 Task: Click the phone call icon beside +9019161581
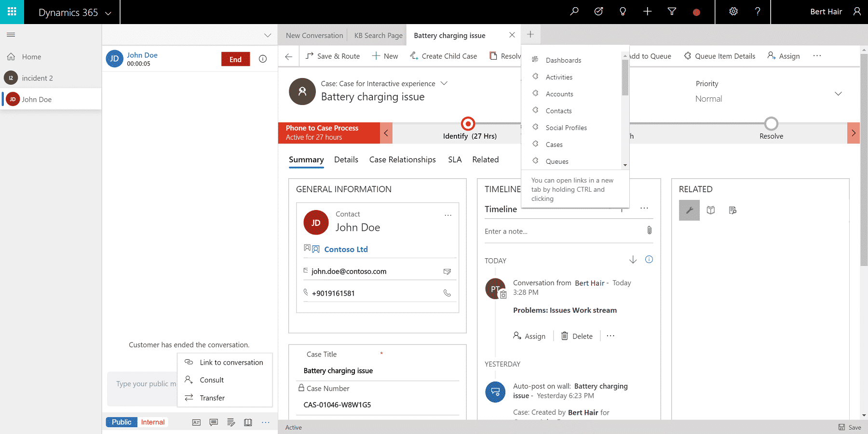point(447,293)
